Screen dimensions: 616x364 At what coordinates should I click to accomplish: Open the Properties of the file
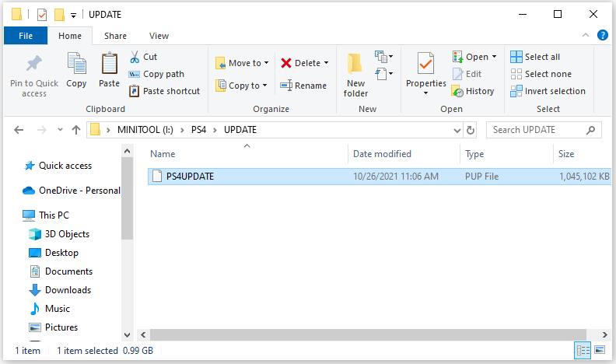coord(426,69)
